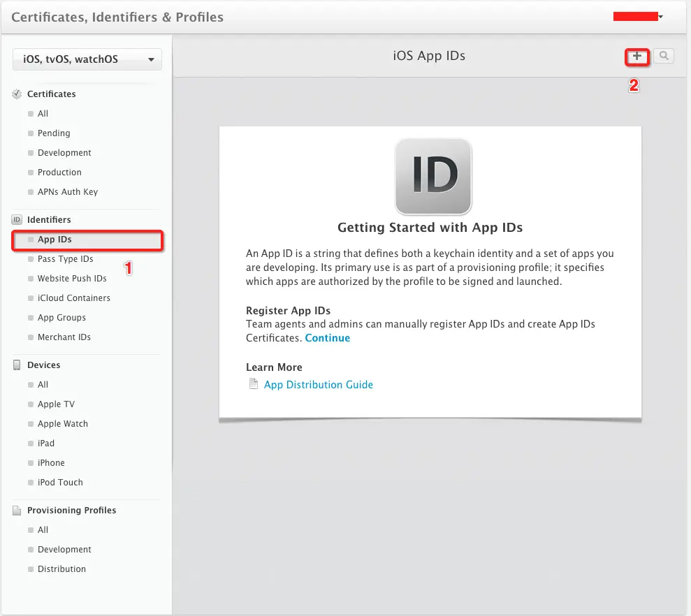
Task: Click the iOS App IDs title
Action: 429,56
